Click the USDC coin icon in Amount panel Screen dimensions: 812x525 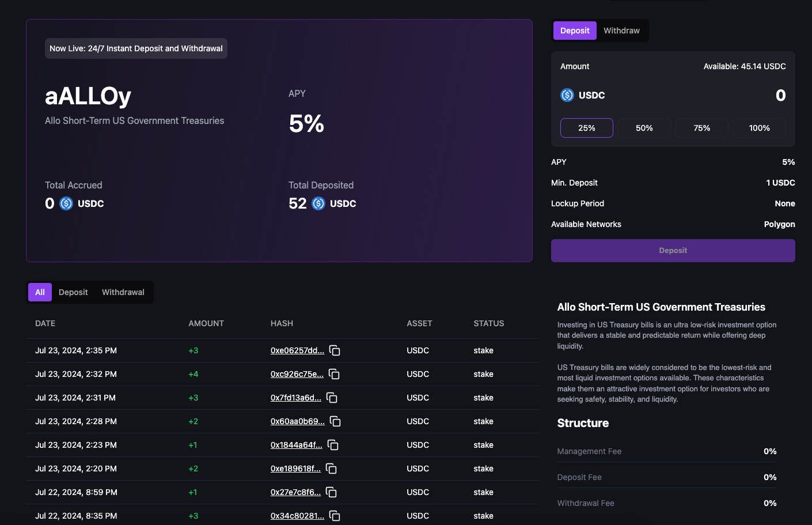567,95
